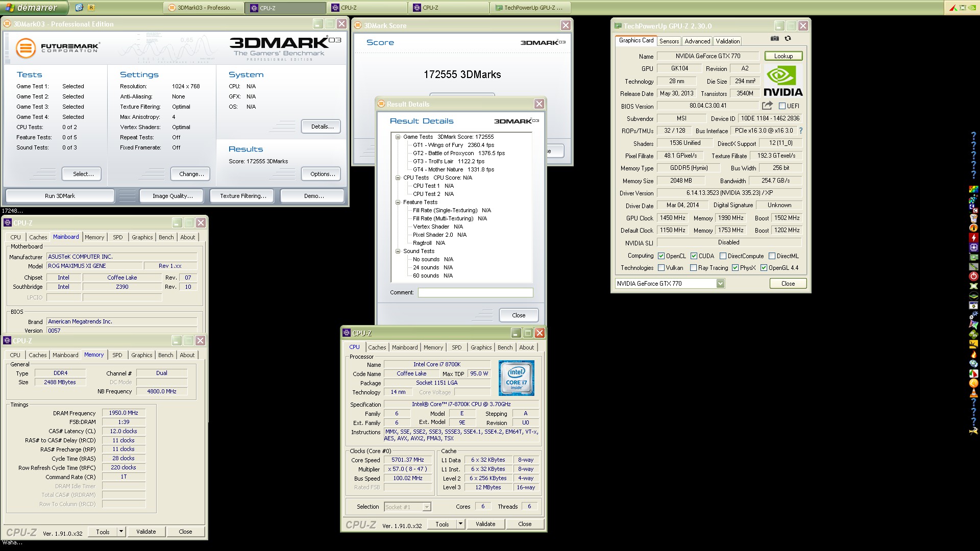Click the NVIDIA logo in GPU-Z

783,82
